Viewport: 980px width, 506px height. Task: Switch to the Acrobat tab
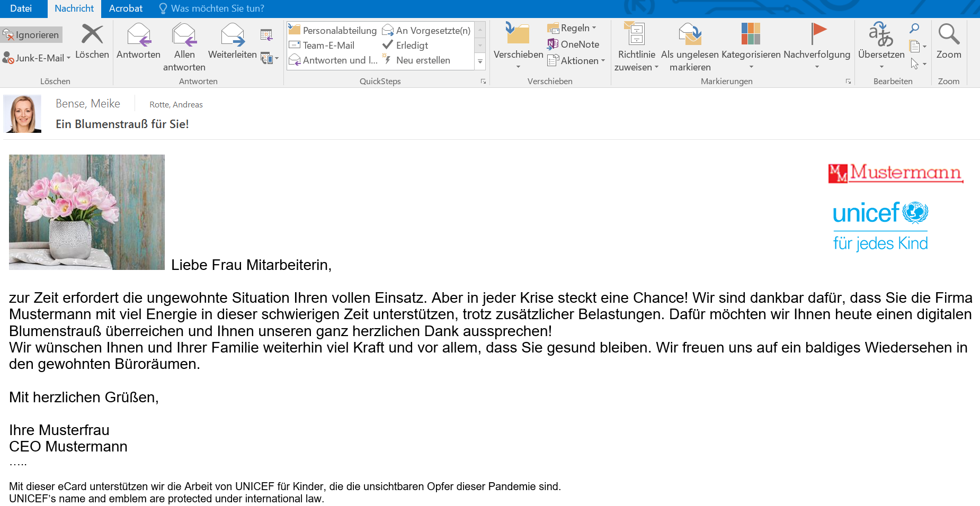pos(126,8)
